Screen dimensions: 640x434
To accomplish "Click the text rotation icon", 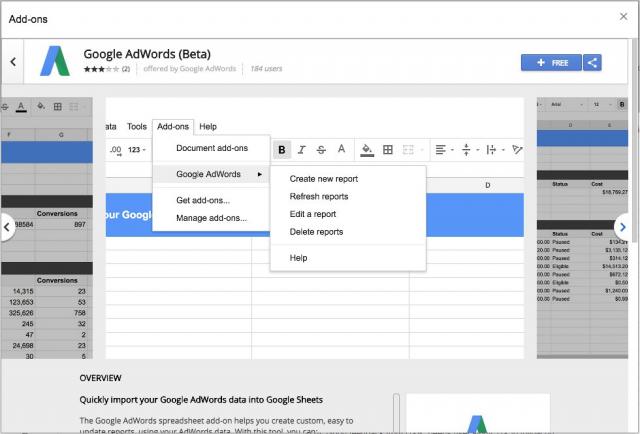I will click(517, 149).
